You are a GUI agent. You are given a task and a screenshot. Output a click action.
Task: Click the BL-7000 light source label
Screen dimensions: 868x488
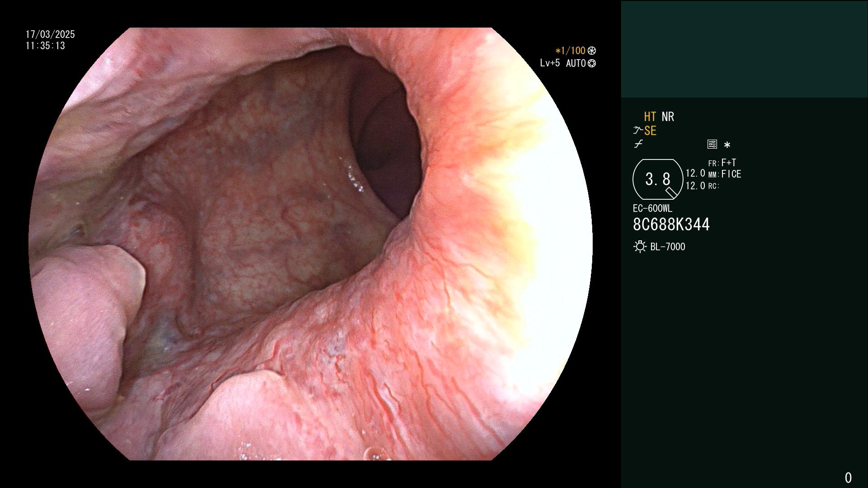click(668, 247)
